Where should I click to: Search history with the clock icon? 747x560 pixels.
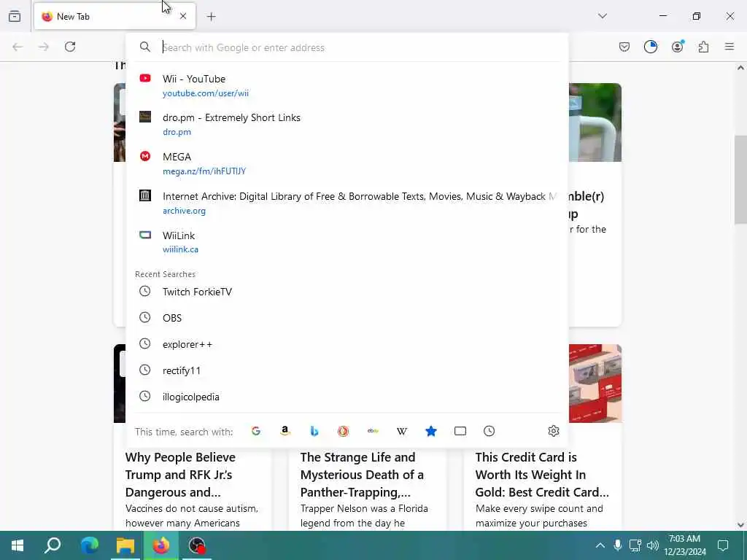click(489, 432)
